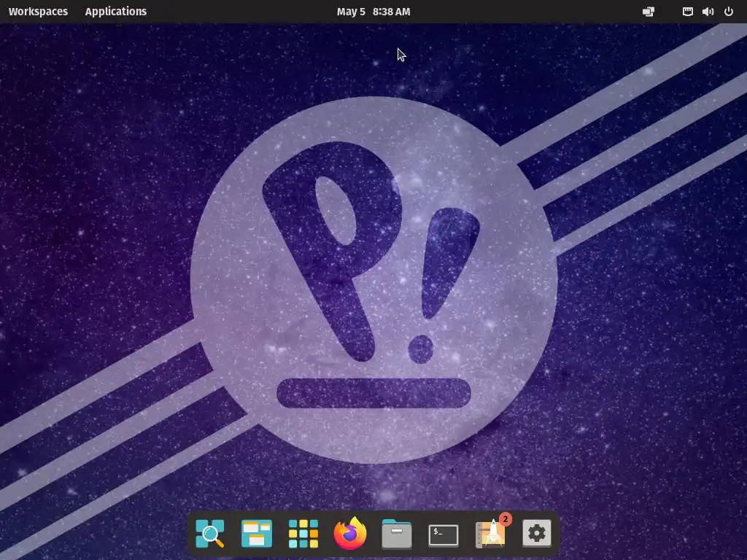The image size is (747, 560).
Task: Open the power menu icon
Action: [x=729, y=12]
